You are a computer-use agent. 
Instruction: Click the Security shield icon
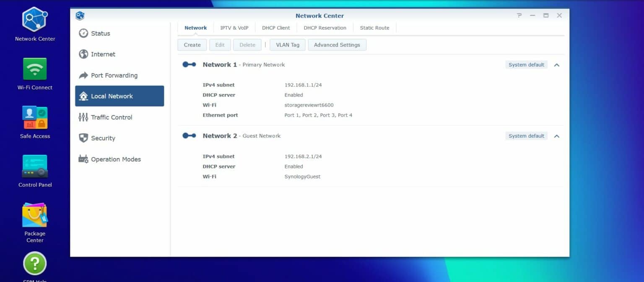(x=83, y=138)
